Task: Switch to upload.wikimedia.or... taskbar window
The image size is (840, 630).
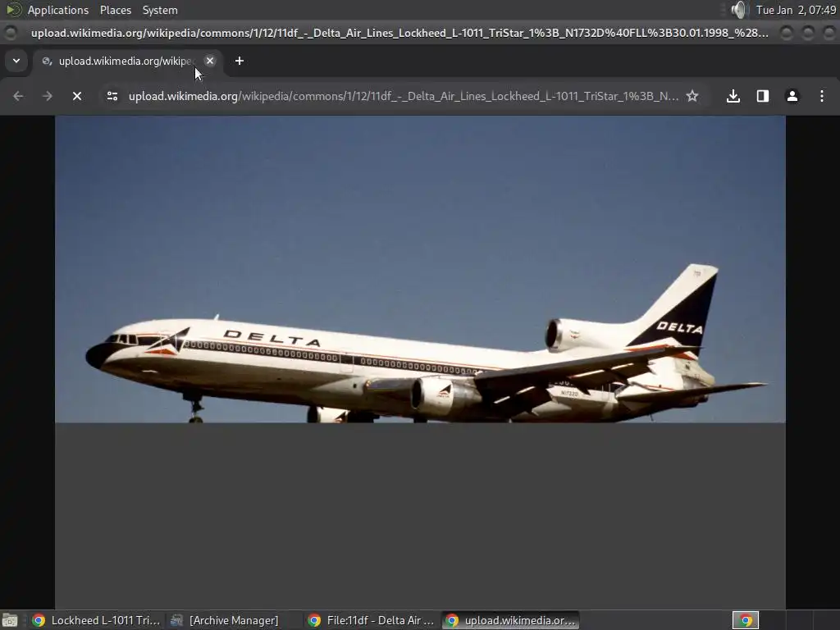Action: click(x=511, y=620)
